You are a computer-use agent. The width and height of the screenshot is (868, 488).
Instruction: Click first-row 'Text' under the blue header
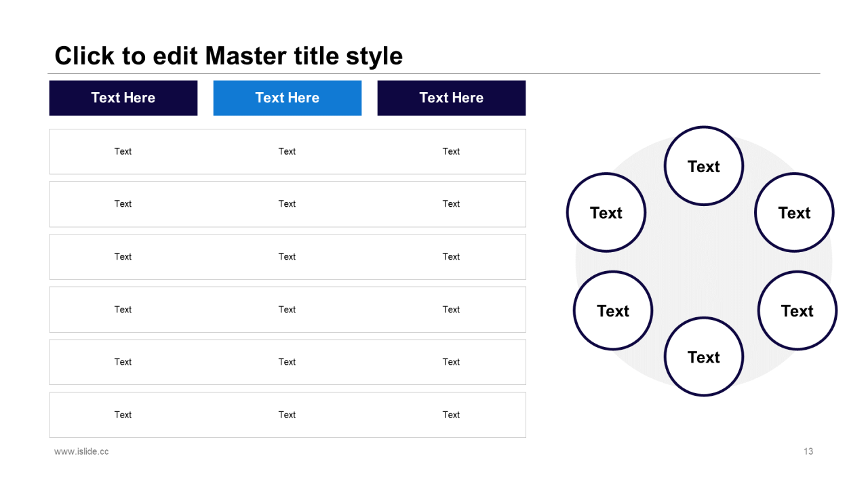coord(287,151)
